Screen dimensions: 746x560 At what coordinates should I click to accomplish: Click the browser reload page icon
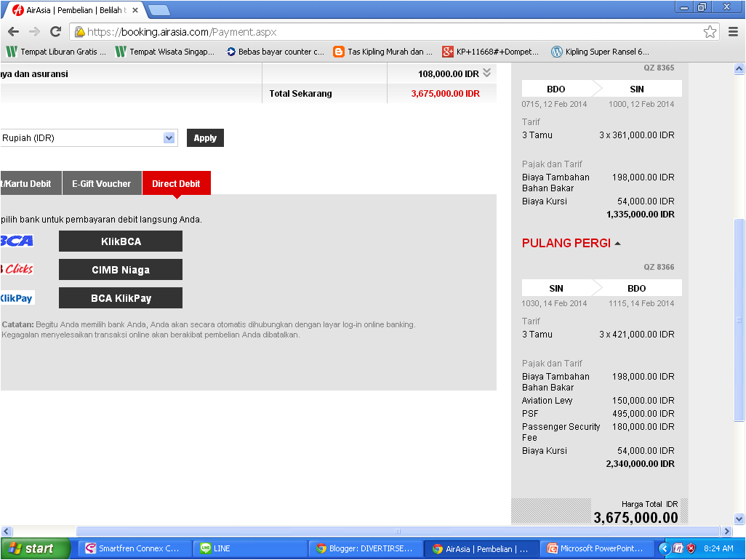[55, 32]
